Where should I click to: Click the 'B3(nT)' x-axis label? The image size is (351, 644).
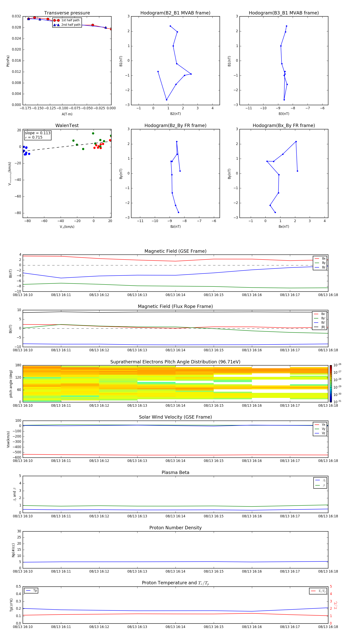tap(284, 114)
